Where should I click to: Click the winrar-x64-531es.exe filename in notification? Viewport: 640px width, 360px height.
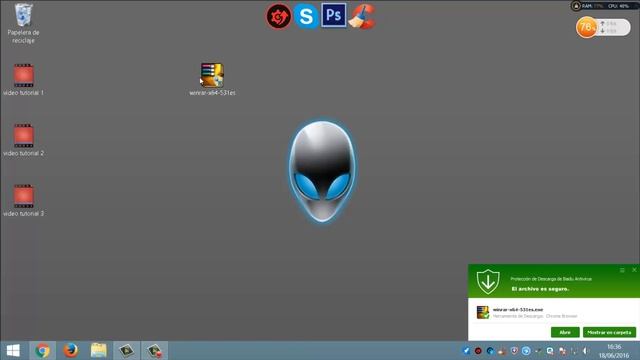click(x=518, y=310)
